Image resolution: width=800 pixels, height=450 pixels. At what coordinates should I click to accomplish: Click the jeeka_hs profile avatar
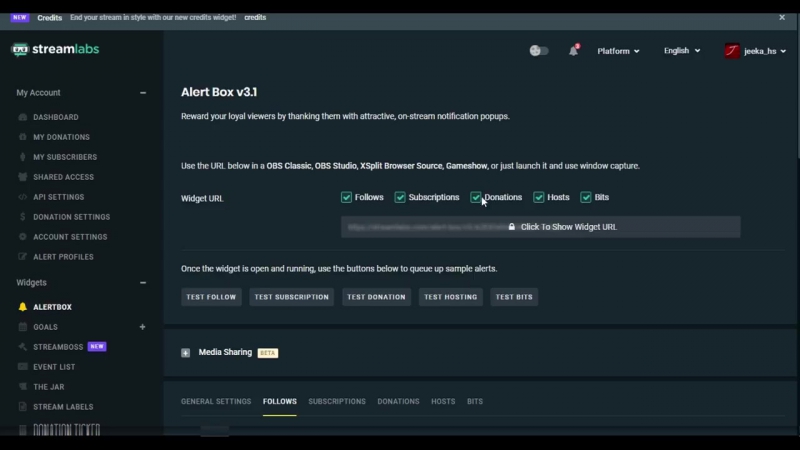click(x=732, y=51)
